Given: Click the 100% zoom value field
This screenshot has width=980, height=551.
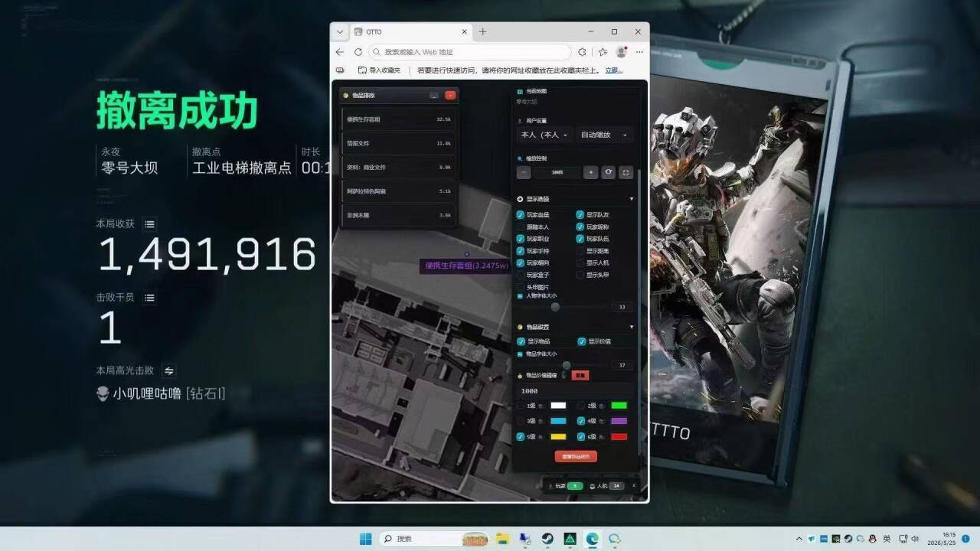Looking at the screenshot, I should (x=557, y=172).
